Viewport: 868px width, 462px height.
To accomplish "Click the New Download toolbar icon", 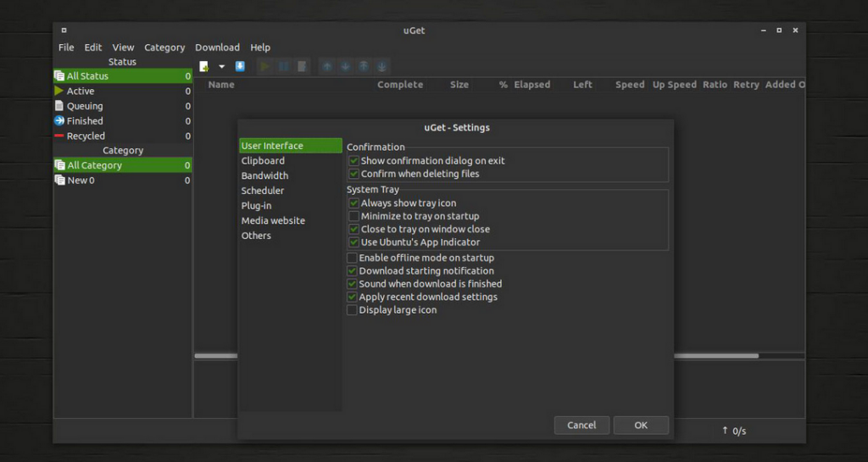I will pos(204,66).
